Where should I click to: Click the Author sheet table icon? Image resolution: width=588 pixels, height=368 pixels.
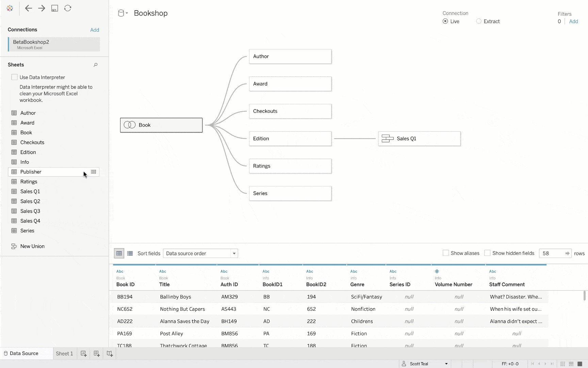coord(14,113)
